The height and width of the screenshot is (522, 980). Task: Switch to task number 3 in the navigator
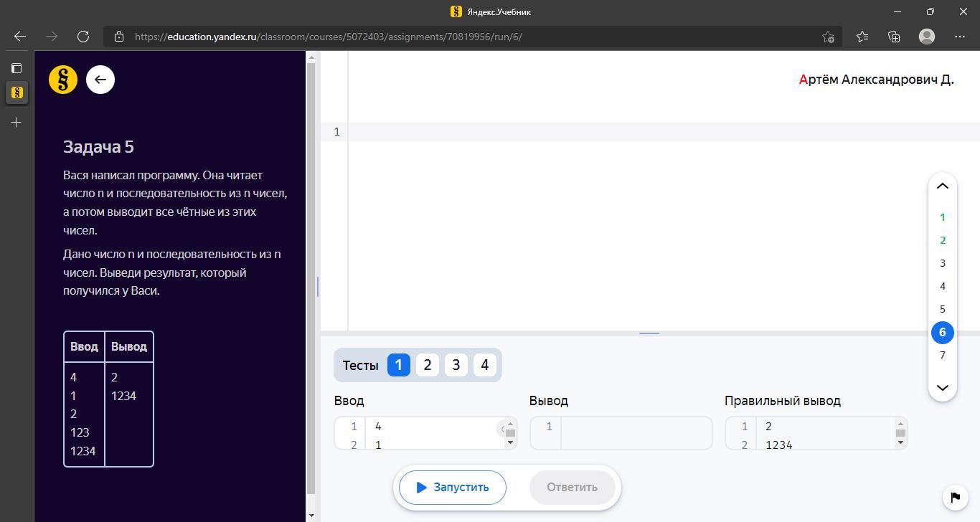click(x=943, y=263)
